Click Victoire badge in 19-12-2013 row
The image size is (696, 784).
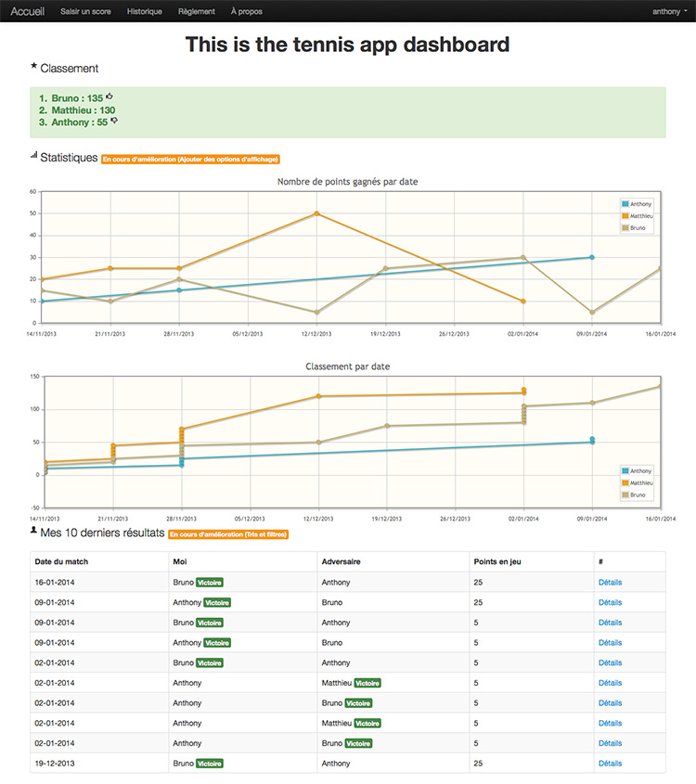[210, 764]
